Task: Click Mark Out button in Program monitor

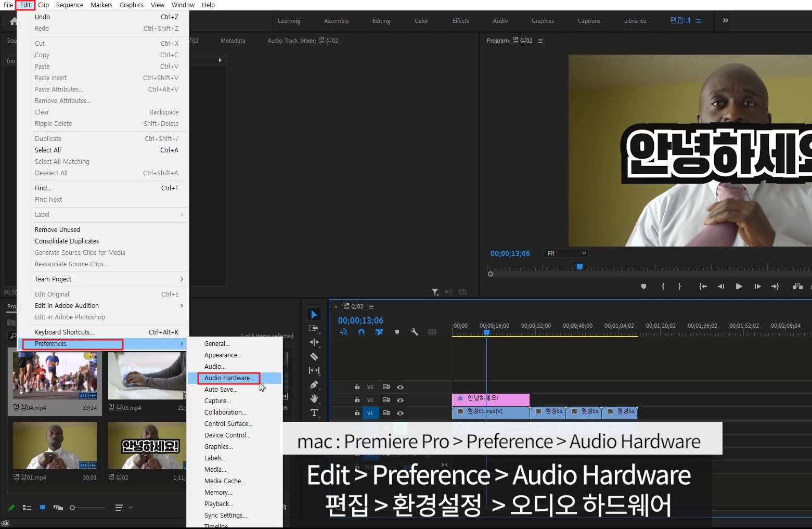Action: [679, 287]
